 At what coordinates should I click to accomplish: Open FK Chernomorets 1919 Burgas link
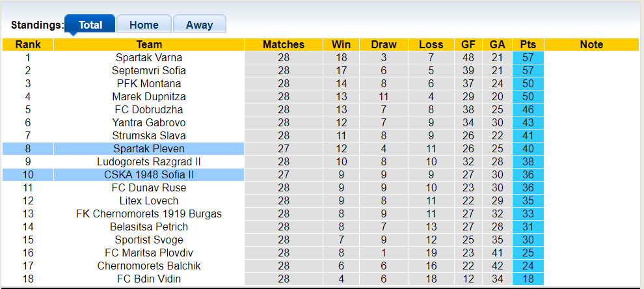[x=149, y=213]
